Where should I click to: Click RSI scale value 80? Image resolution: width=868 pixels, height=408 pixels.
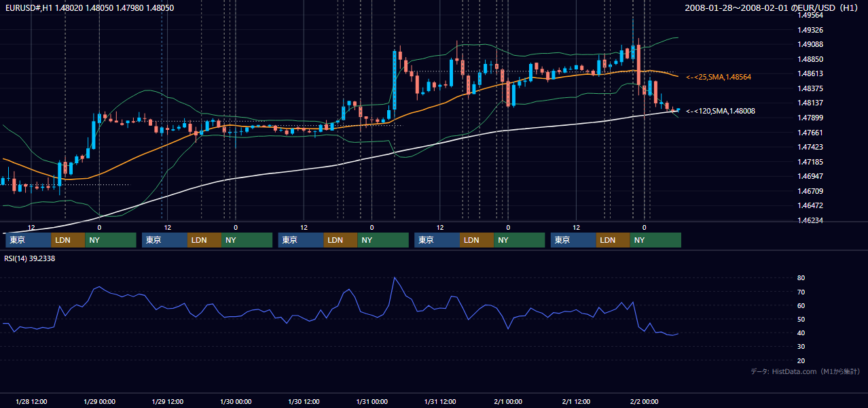tap(801, 278)
